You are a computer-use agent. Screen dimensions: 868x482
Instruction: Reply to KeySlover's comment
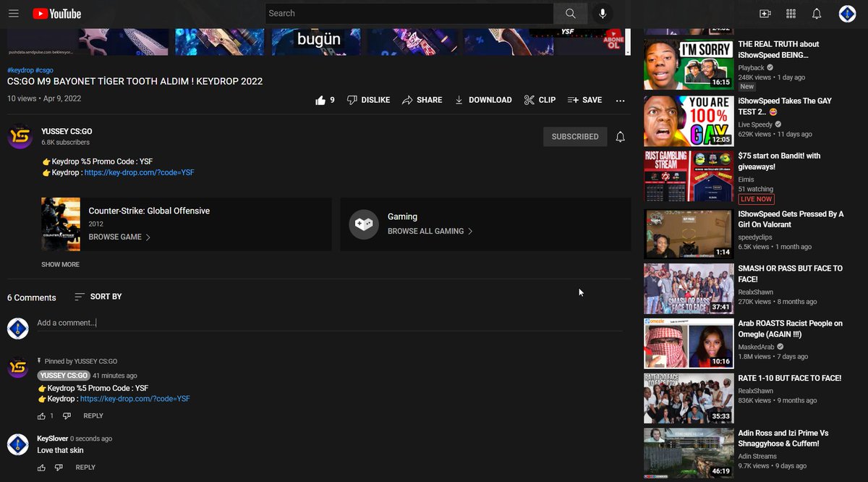(85, 468)
